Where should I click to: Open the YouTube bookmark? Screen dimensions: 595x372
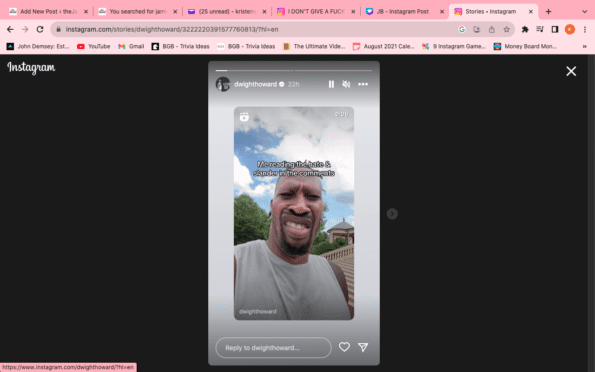click(x=93, y=46)
